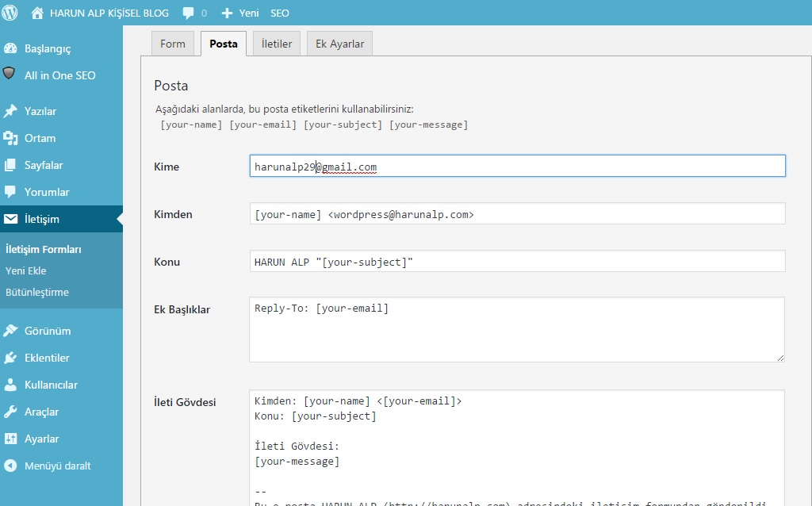Image resolution: width=812 pixels, height=506 pixels.
Task: Open Başlangıç dashboard icon in sidebar
Action: pos(10,48)
